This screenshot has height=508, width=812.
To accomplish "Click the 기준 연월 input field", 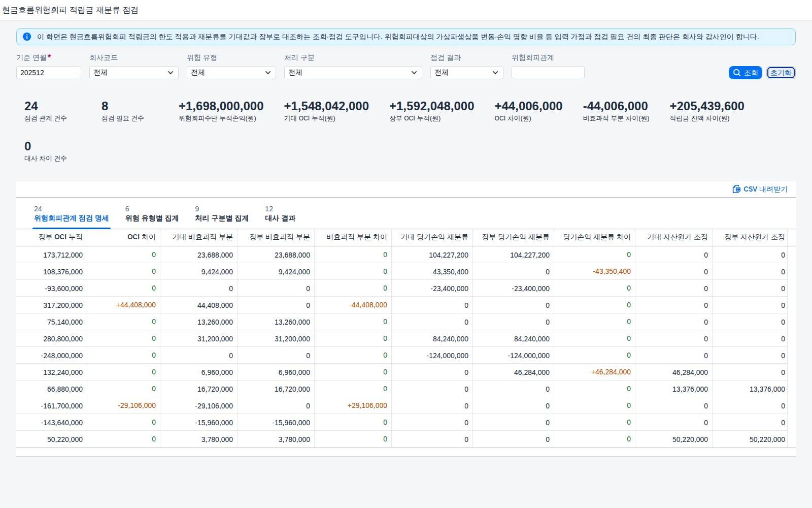I will coord(49,73).
